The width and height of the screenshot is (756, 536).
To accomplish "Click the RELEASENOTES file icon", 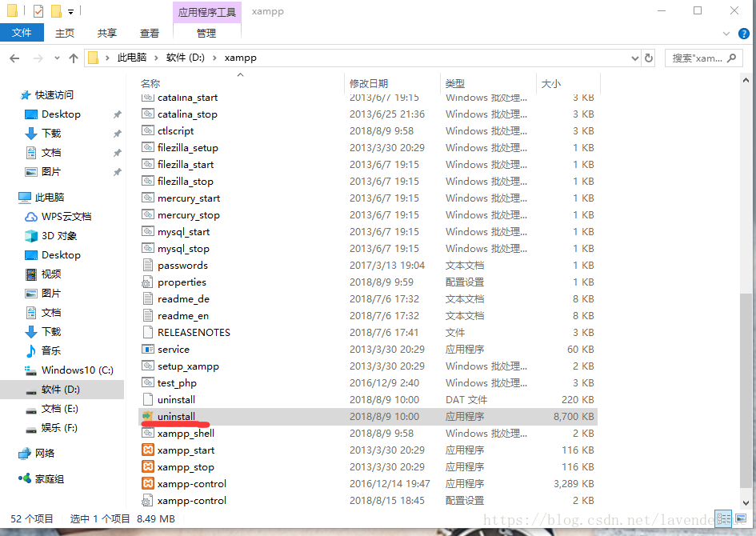I will pyautogui.click(x=147, y=332).
